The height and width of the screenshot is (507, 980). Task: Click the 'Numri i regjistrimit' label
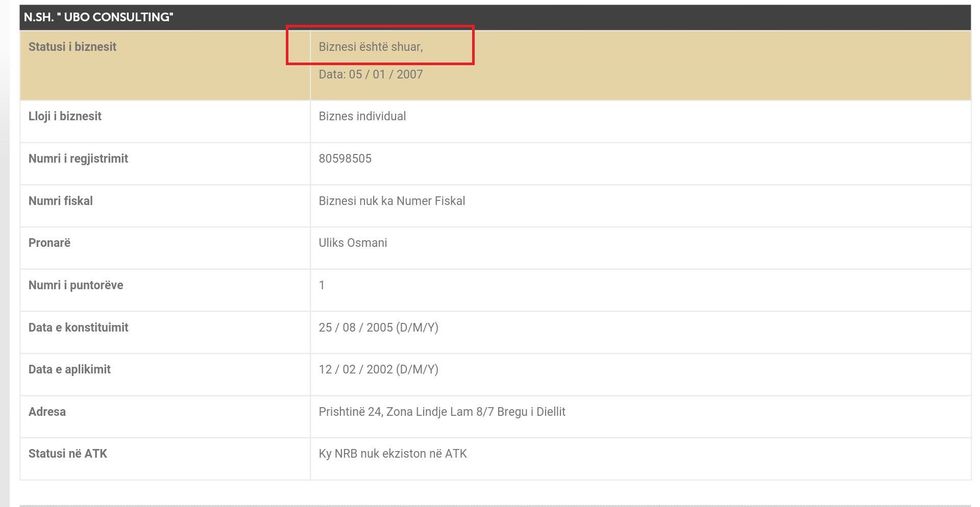[x=78, y=158]
